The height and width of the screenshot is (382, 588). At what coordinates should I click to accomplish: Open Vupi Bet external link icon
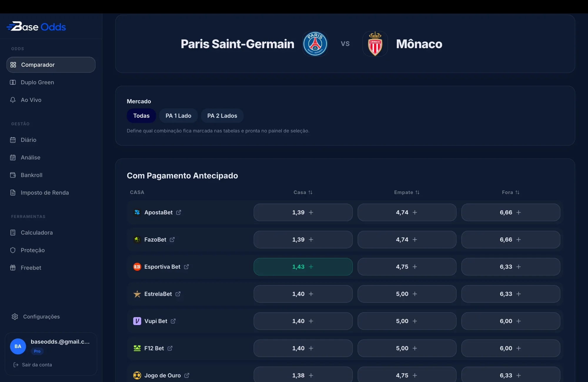click(173, 321)
